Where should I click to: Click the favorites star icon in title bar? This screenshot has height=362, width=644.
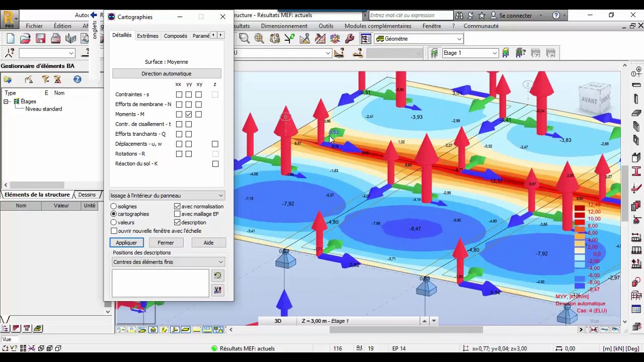point(482,16)
